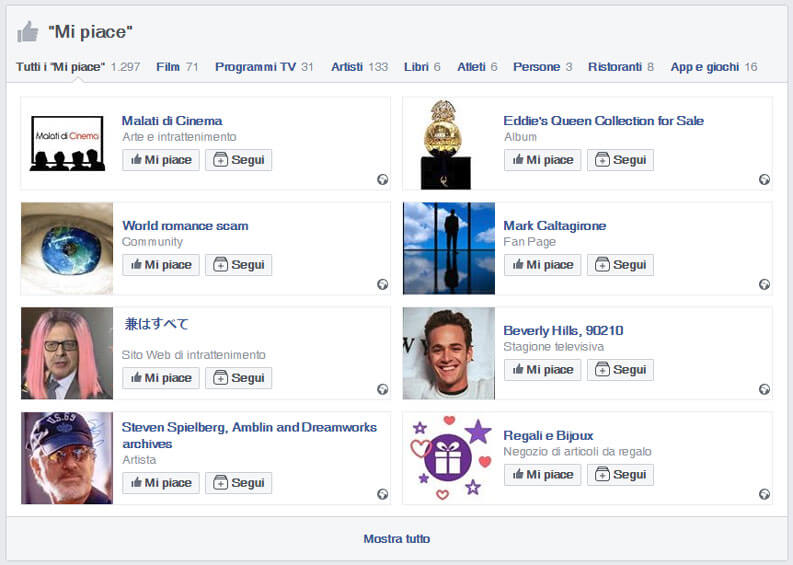Open the Persone tab

[542, 67]
